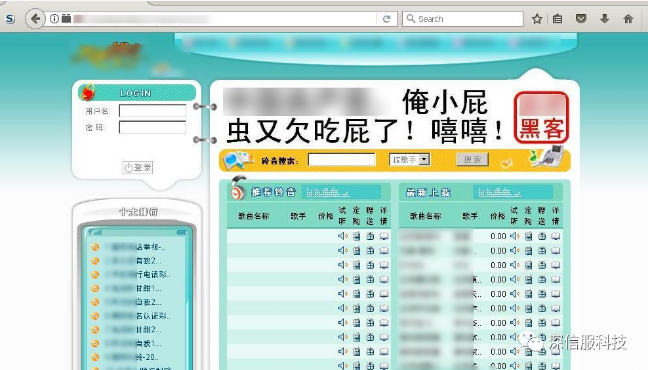Screen dimensions: 648x370
Task: Open the bookmarks list icon
Action: click(557, 19)
